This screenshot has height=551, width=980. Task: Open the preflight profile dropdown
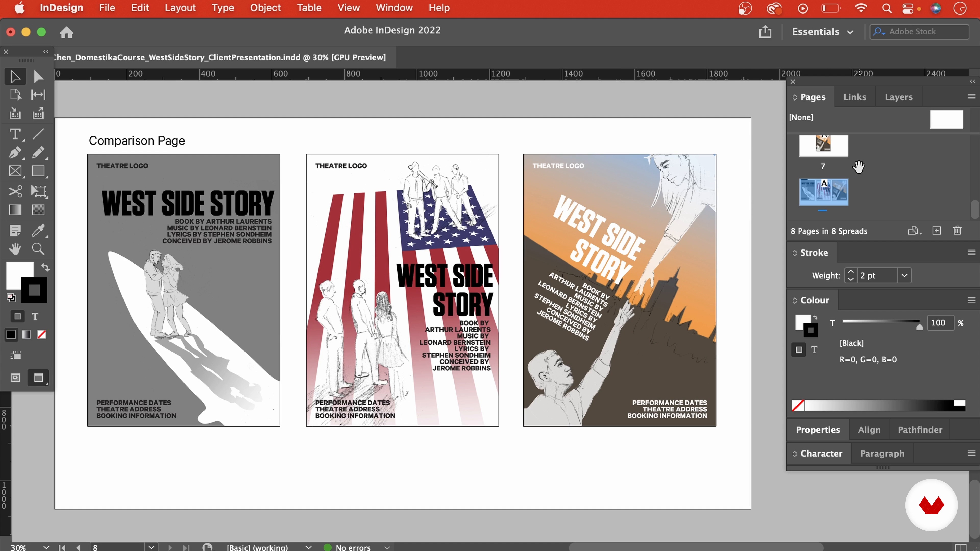309,547
